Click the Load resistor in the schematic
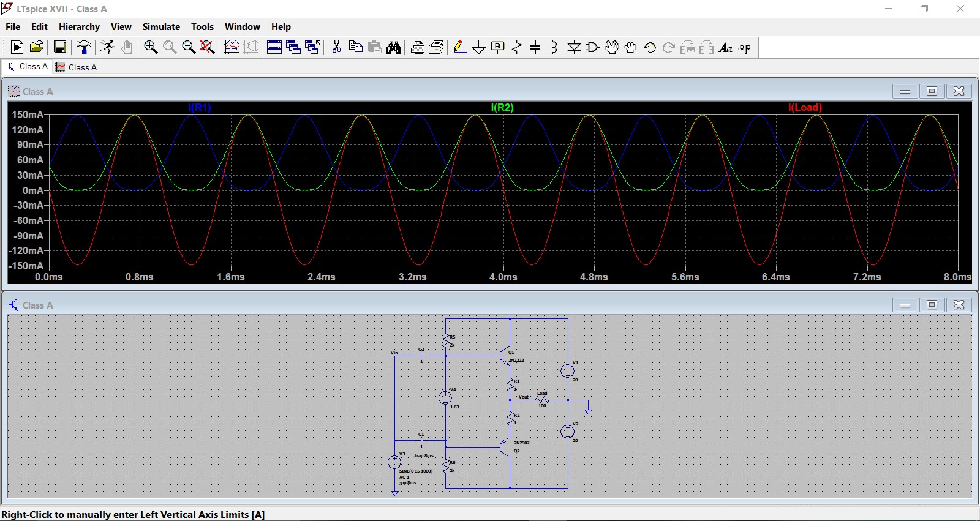Screen dimensions: 980x521 (542, 400)
